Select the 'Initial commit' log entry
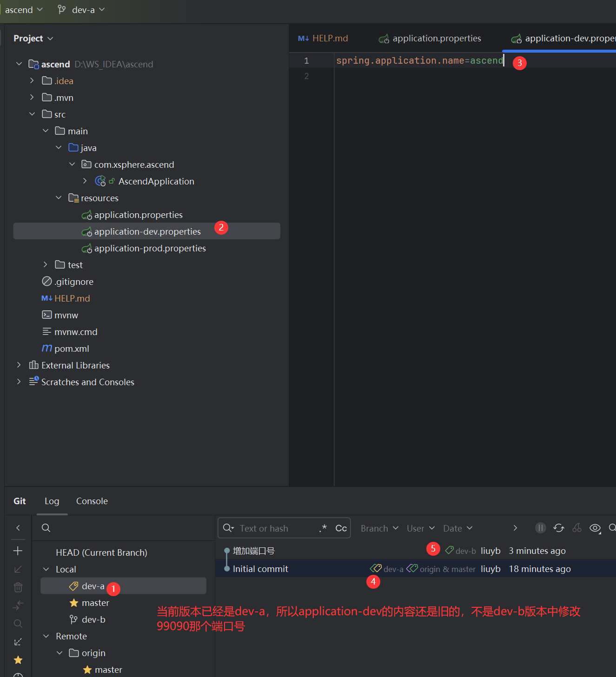The width and height of the screenshot is (616, 677). (260, 569)
